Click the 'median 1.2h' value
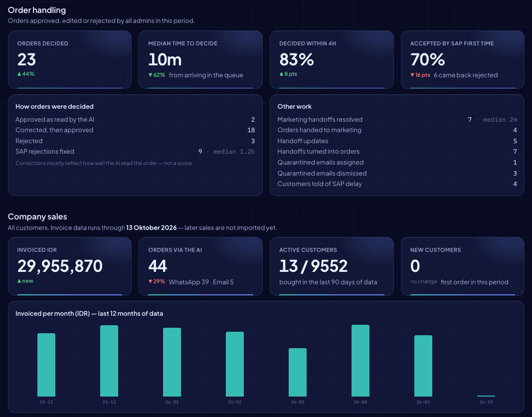This screenshot has height=417, width=532. tap(234, 152)
